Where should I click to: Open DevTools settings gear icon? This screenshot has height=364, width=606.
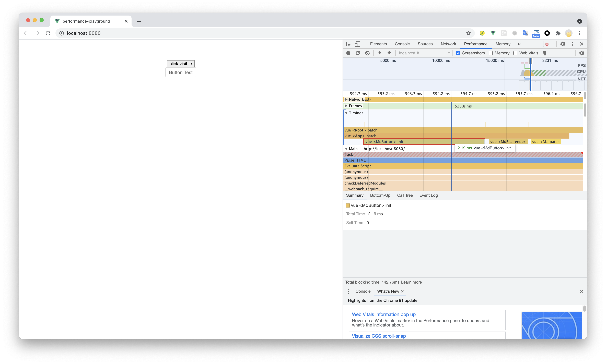(x=563, y=44)
